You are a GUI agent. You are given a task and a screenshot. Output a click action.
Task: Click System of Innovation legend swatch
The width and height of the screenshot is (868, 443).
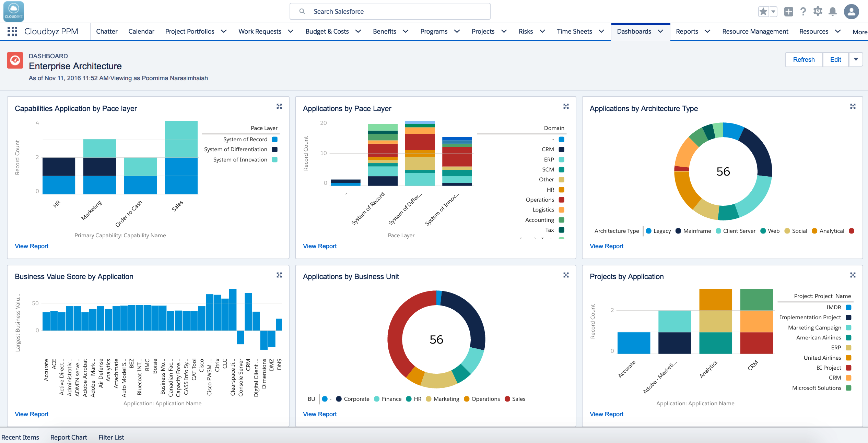275,159
